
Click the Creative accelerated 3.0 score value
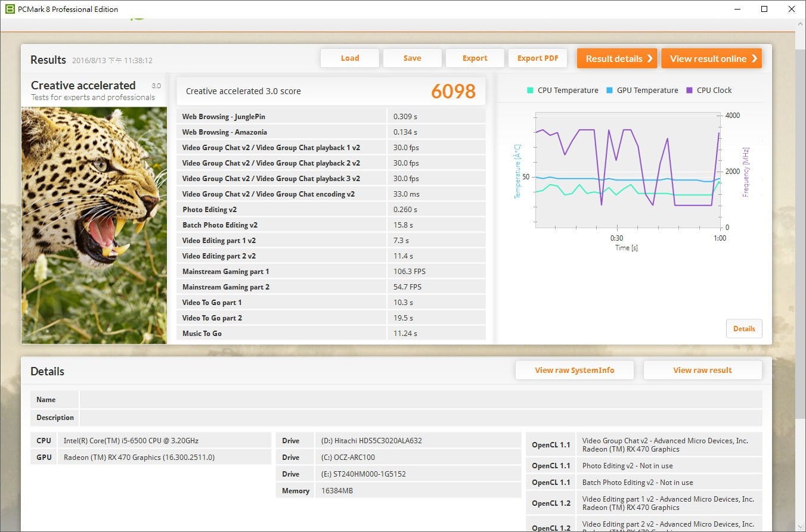coord(453,91)
